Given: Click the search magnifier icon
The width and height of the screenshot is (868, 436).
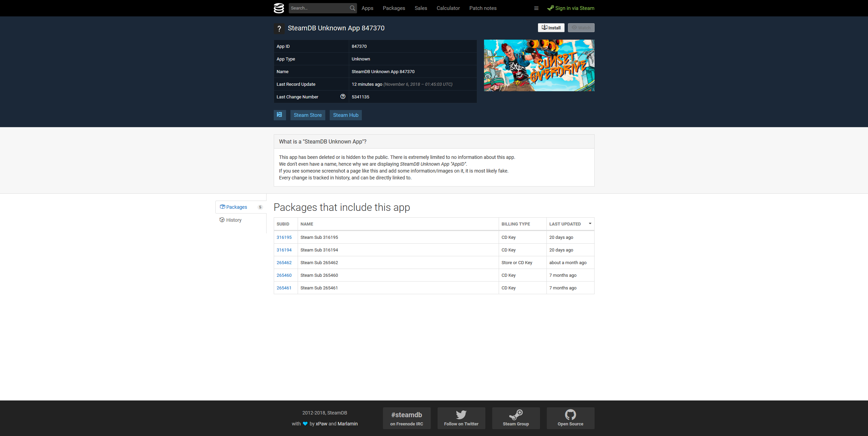Looking at the screenshot, I should pyautogui.click(x=352, y=8).
